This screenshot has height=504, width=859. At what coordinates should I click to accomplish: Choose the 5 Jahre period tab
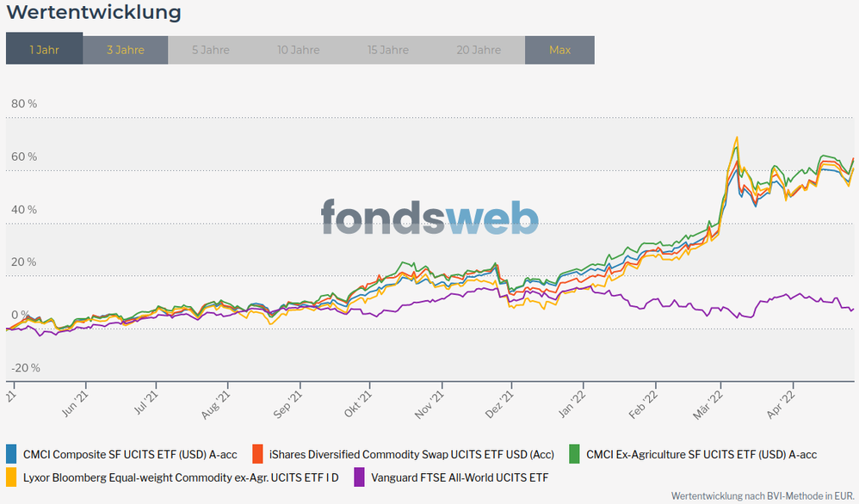[x=211, y=50]
